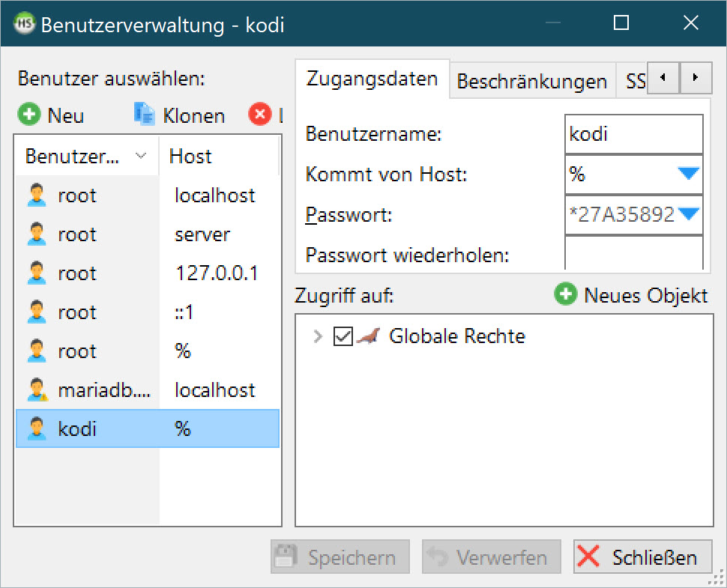Click into the Passwort wiederholen field
Screen dimensions: 727x588
pyautogui.click(x=634, y=253)
